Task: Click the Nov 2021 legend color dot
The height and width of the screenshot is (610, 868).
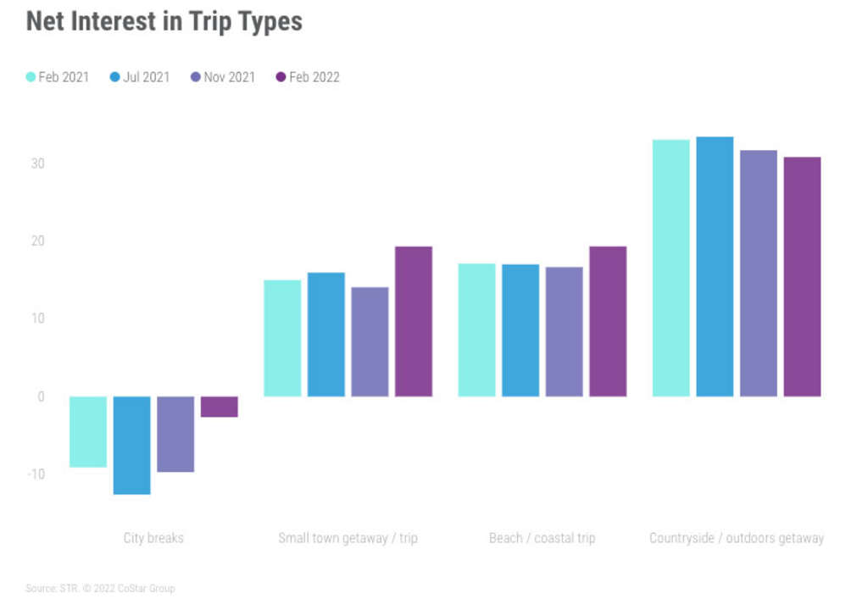Action: tap(196, 77)
